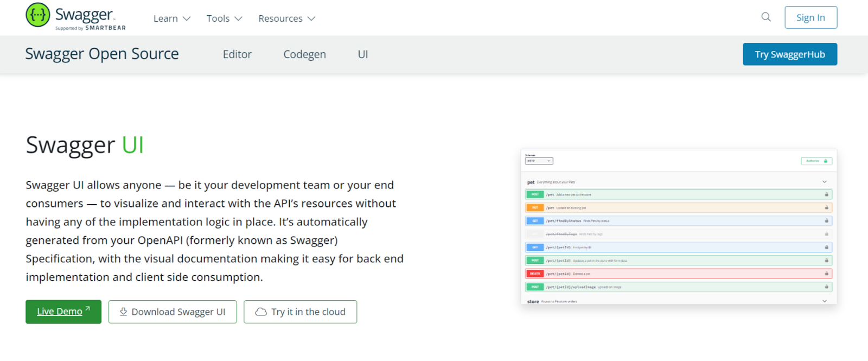The height and width of the screenshot is (361, 868).
Task: Go to the Codegen tab
Action: (304, 54)
